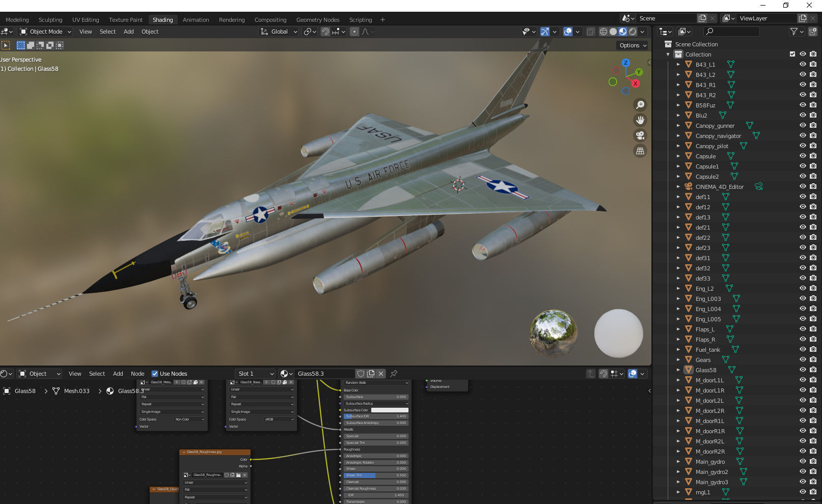The width and height of the screenshot is (822, 504).
Task: Click the ViewLayer name field
Action: pos(766,18)
